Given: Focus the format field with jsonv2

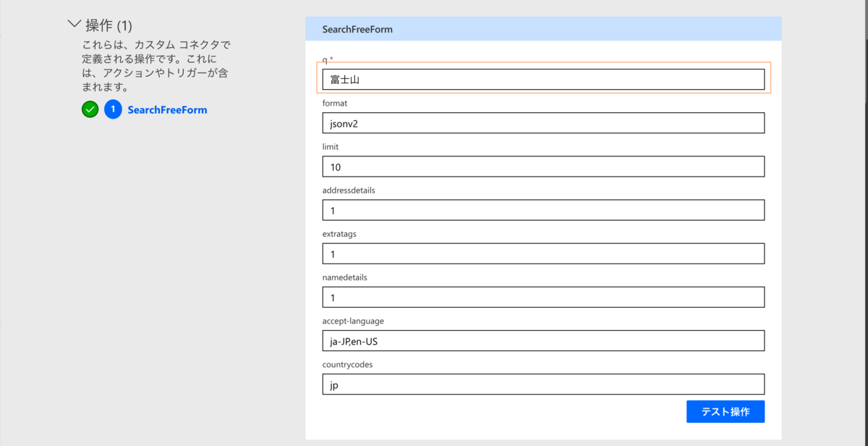Looking at the screenshot, I should 543,123.
